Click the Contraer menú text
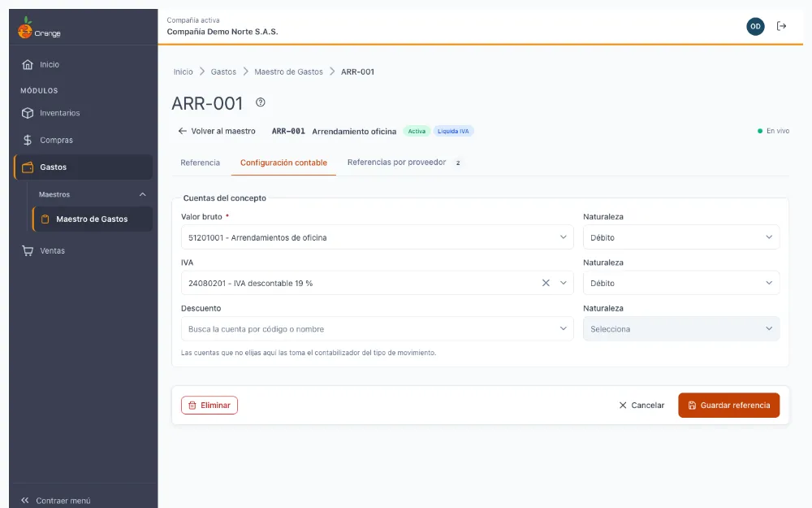This screenshot has width=812, height=508. (x=63, y=501)
